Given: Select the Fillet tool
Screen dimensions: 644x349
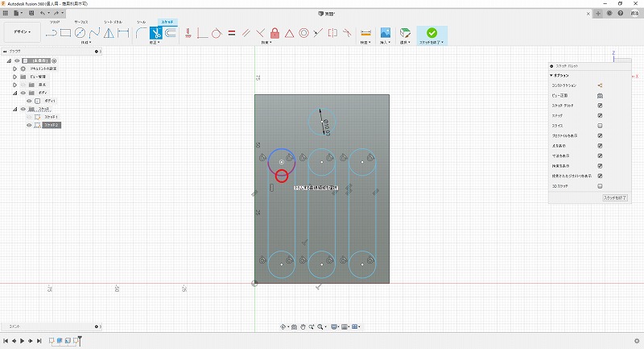Looking at the screenshot, I should tap(141, 33).
